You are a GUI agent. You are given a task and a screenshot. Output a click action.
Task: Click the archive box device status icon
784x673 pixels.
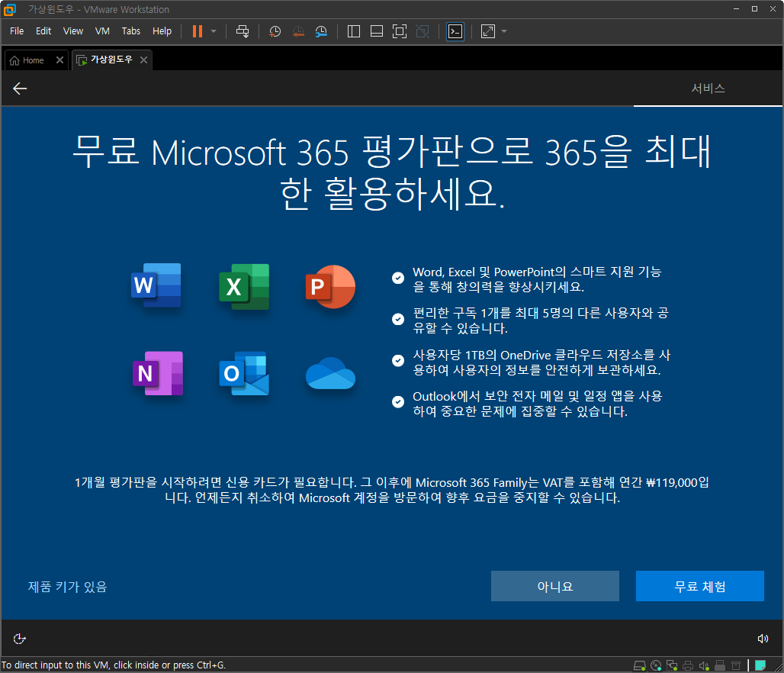click(x=736, y=665)
